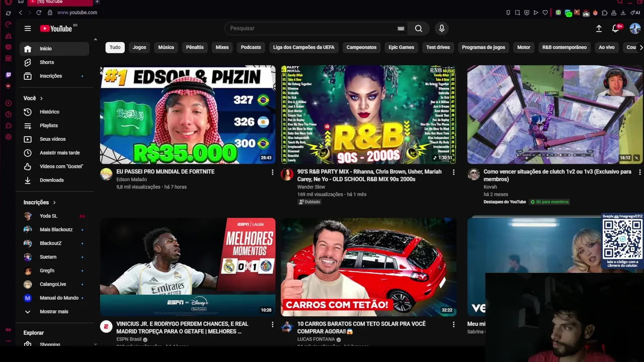Viewport: 644px width, 362px height.
Task: Open ESPN Brasil channel name link
Action: 129,339
